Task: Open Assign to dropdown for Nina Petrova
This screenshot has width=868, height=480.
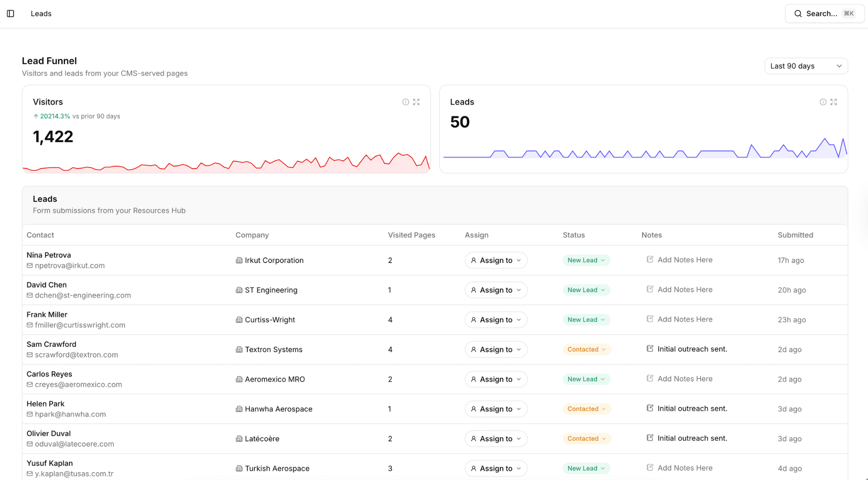Action: 496,260
